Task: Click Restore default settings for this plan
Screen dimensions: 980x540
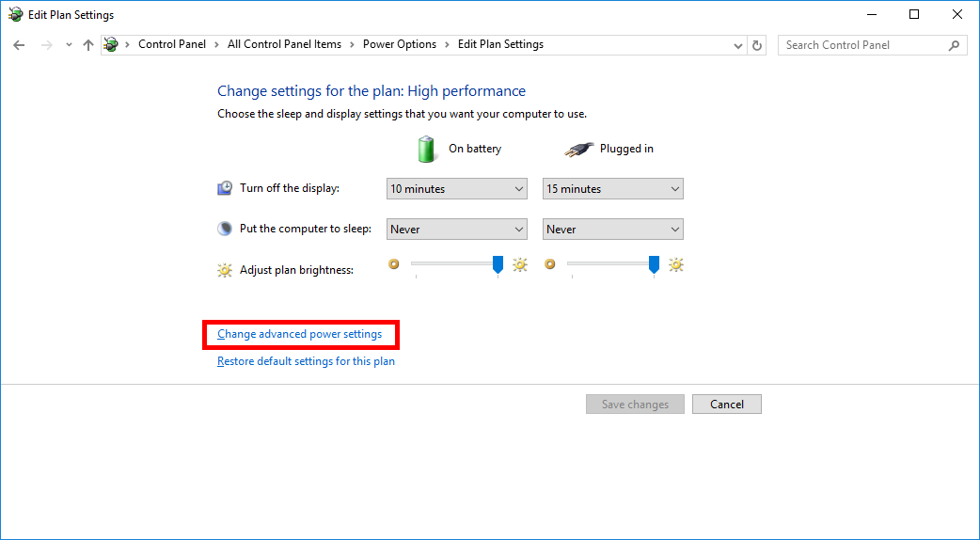Action: tap(307, 361)
